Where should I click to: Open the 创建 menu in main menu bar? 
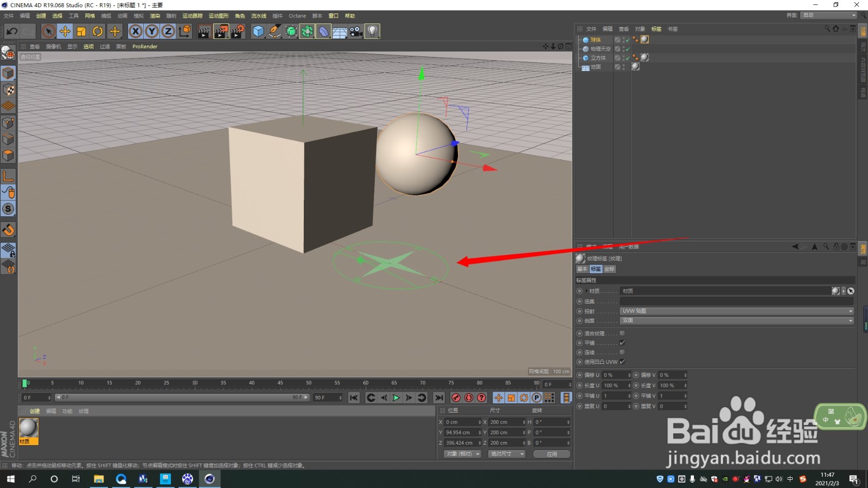click(41, 16)
